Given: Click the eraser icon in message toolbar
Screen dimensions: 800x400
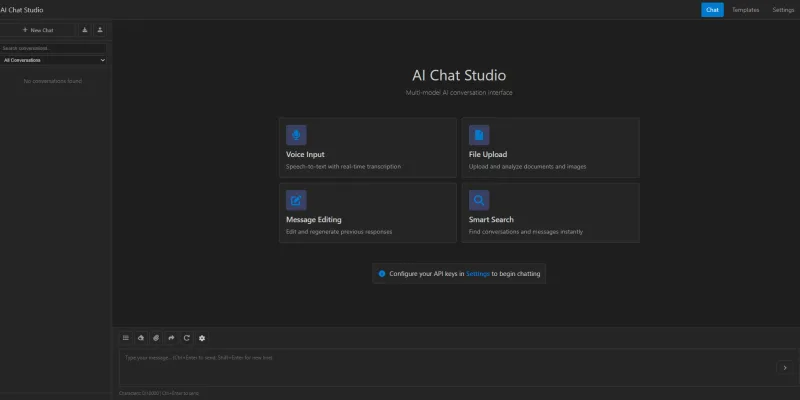Looking at the screenshot, I should [x=141, y=338].
